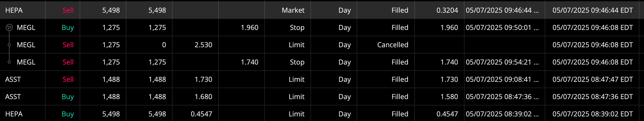The image size is (644, 121).
Task: Open the ASST symbol in the Buy order row
Action: pos(13,97)
